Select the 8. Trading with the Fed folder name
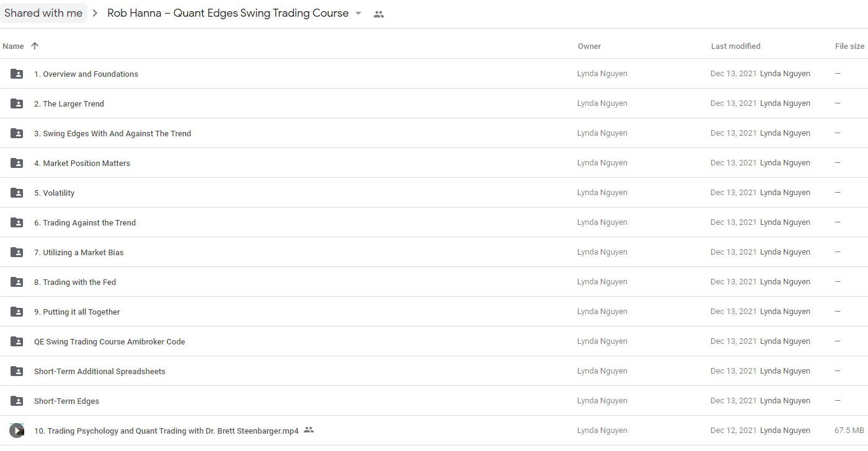The image size is (868, 451). tap(75, 282)
